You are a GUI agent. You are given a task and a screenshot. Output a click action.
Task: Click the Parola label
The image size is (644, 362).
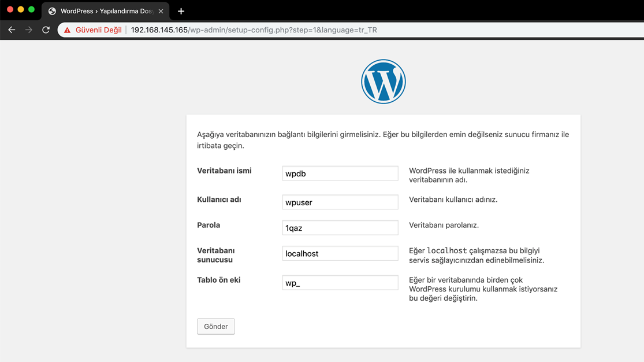(209, 225)
